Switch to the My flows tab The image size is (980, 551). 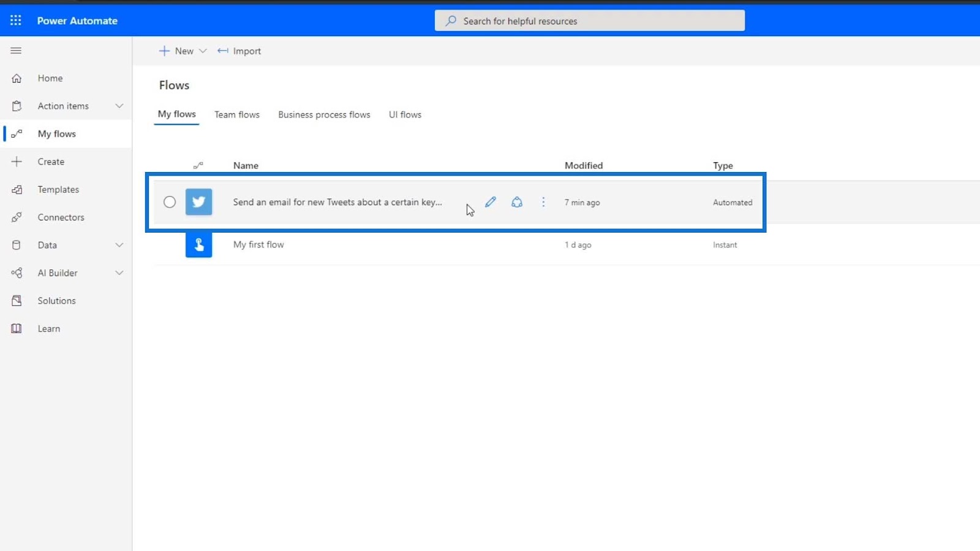(x=177, y=114)
